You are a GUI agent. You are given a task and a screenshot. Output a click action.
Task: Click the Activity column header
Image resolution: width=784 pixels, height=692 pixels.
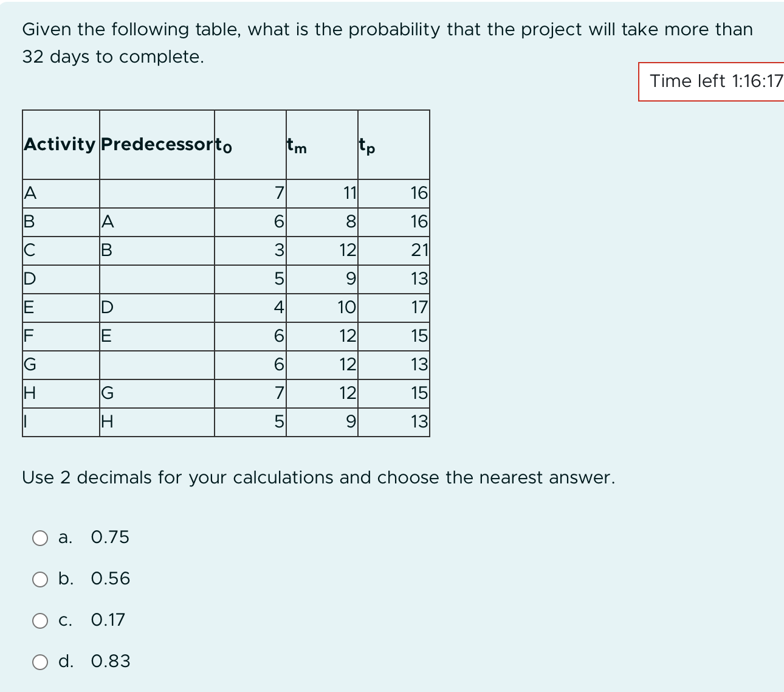pos(59,145)
